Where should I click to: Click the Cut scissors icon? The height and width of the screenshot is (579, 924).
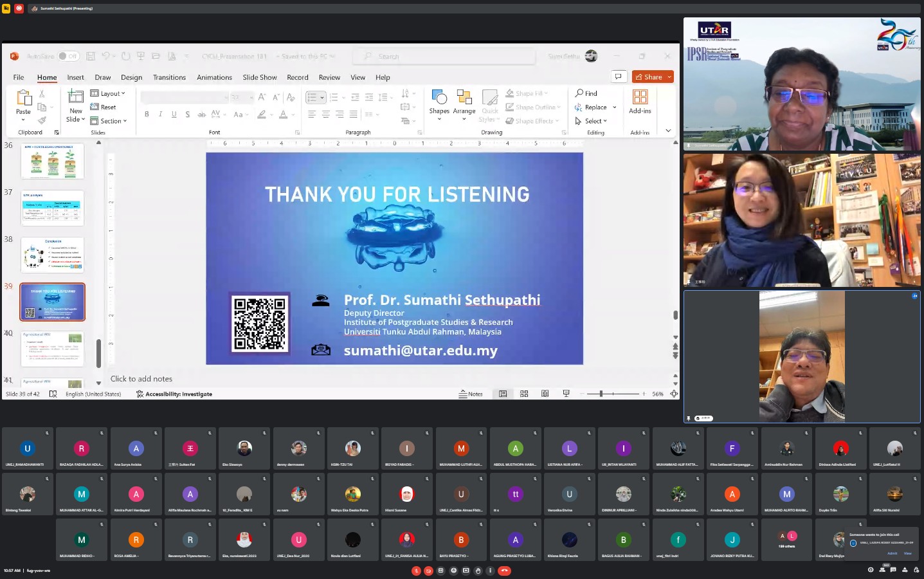click(x=42, y=94)
